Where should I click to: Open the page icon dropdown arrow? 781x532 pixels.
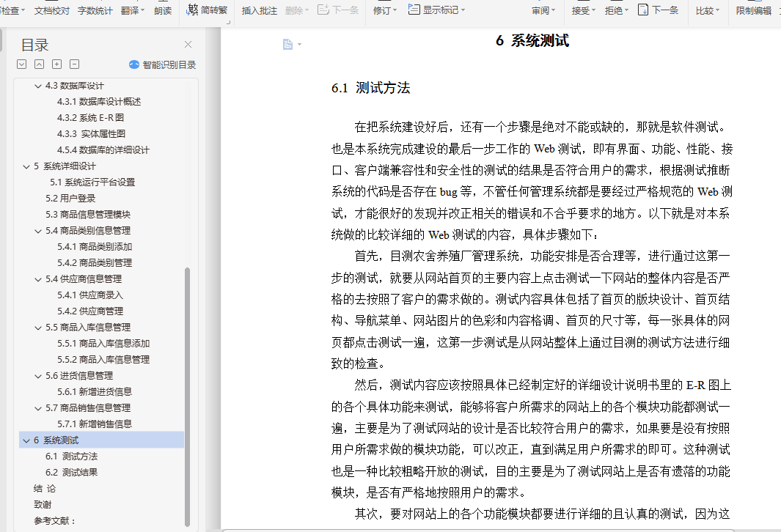(x=299, y=44)
